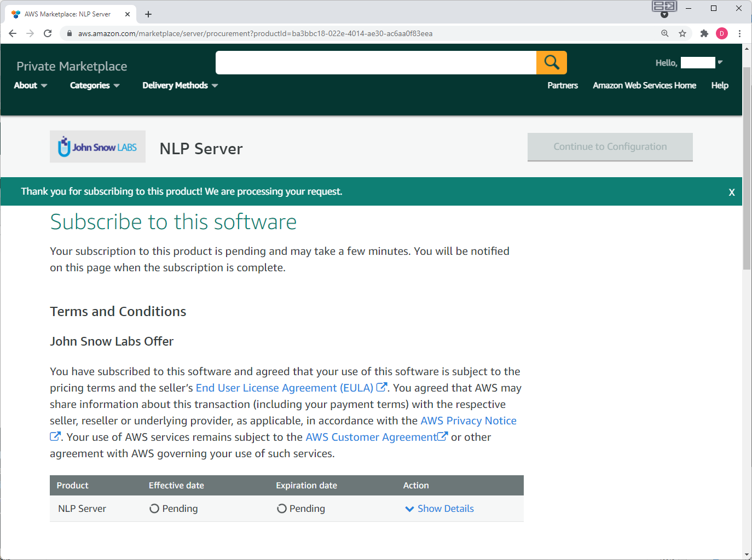Click the Expiration date column header
This screenshot has height=560, width=752.
(306, 485)
